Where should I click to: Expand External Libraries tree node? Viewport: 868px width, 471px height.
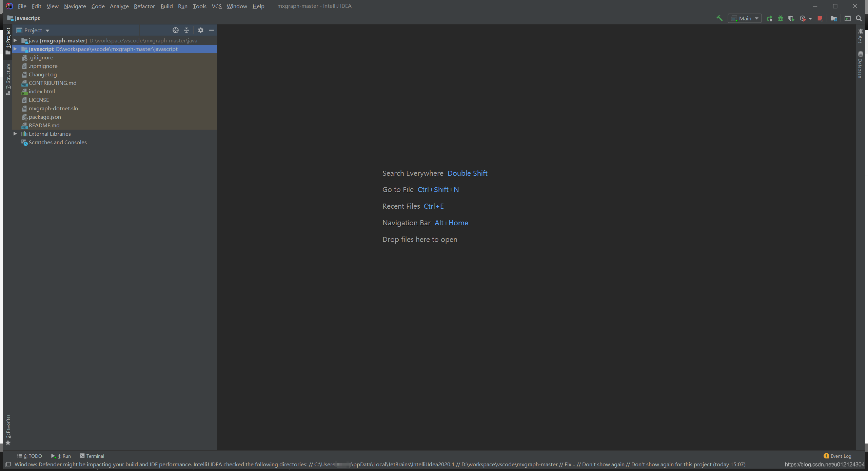click(15, 134)
